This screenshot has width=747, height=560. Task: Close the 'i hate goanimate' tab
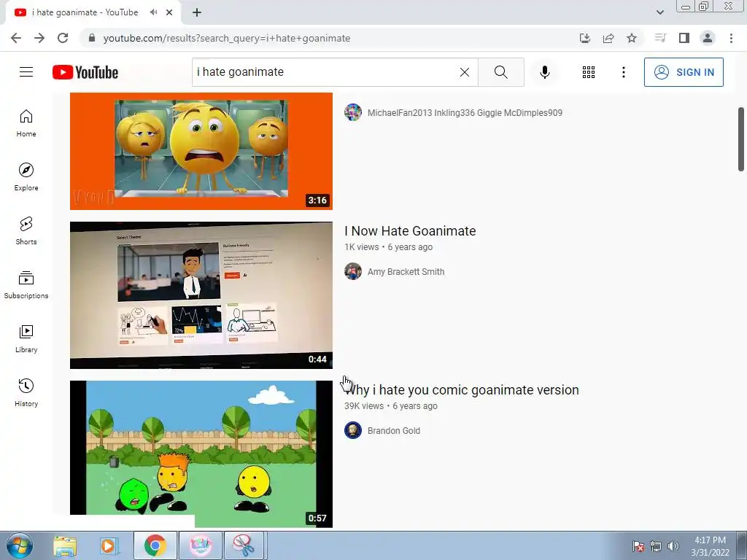(169, 12)
